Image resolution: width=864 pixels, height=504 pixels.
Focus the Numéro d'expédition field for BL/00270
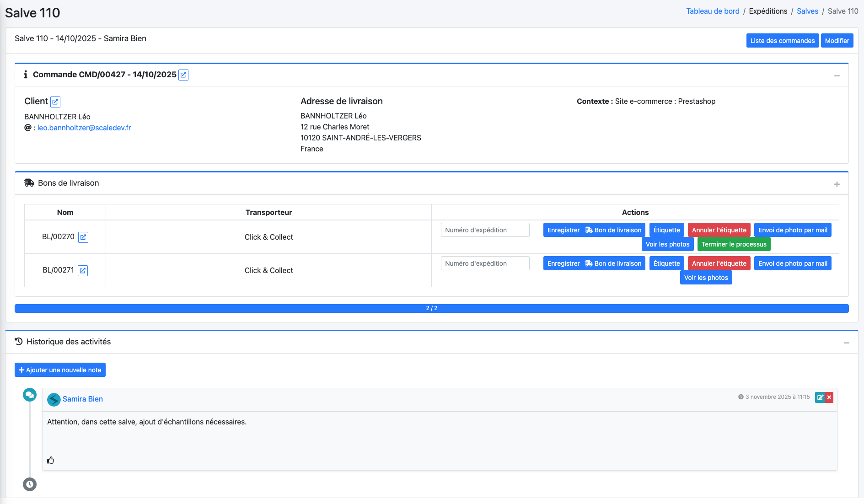pos(485,230)
